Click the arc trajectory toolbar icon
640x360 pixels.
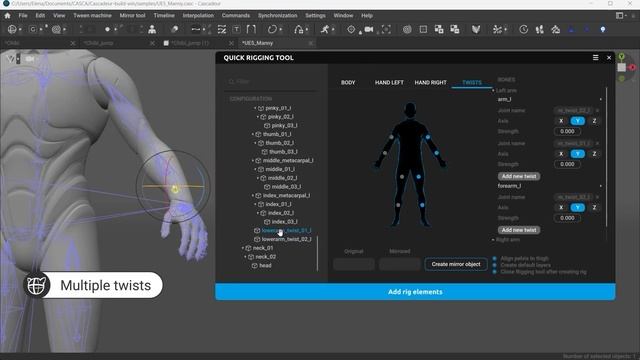[298, 29]
